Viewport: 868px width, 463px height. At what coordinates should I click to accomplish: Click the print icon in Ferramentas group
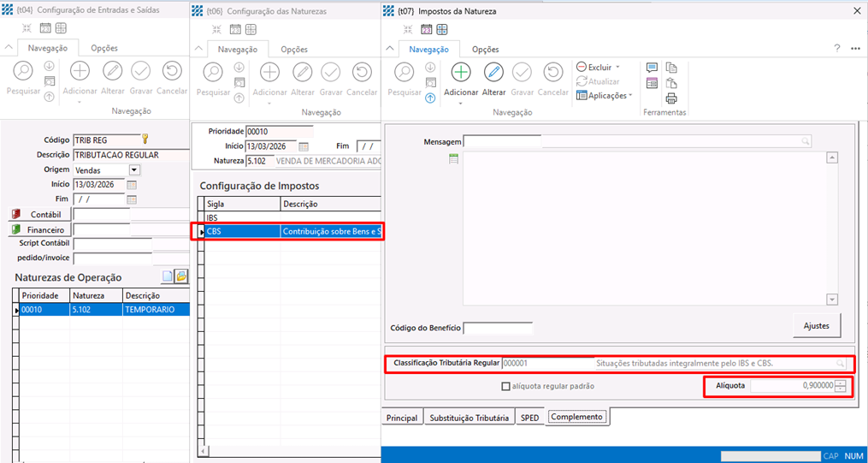click(x=671, y=98)
